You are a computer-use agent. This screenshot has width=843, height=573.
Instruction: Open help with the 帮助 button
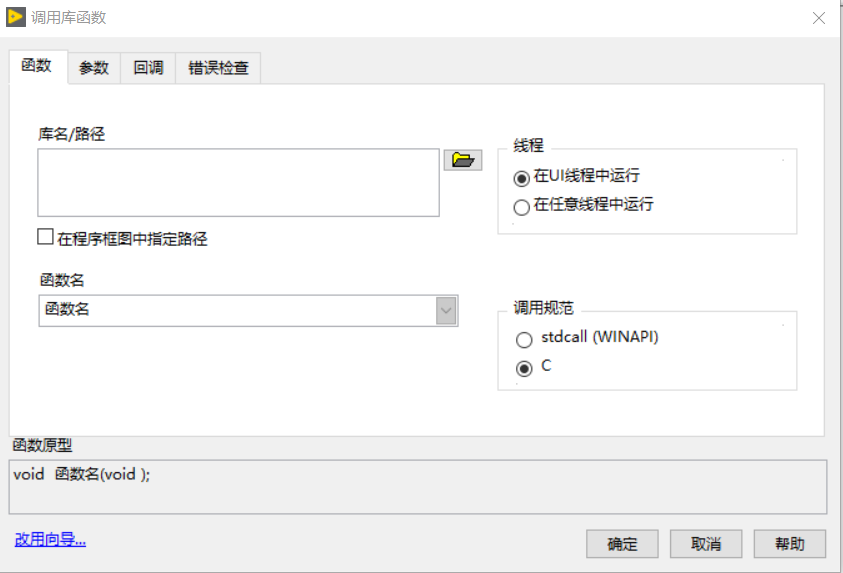pyautogui.click(x=789, y=544)
